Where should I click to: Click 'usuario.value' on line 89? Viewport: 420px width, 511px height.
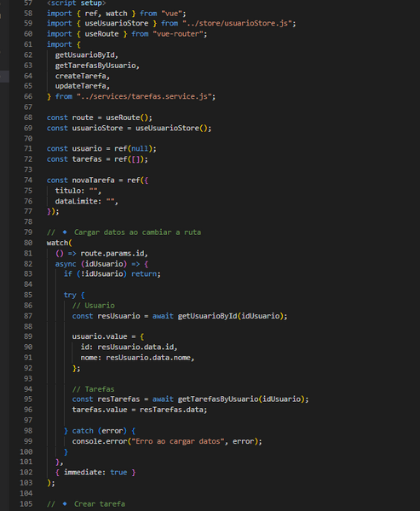tap(100, 336)
